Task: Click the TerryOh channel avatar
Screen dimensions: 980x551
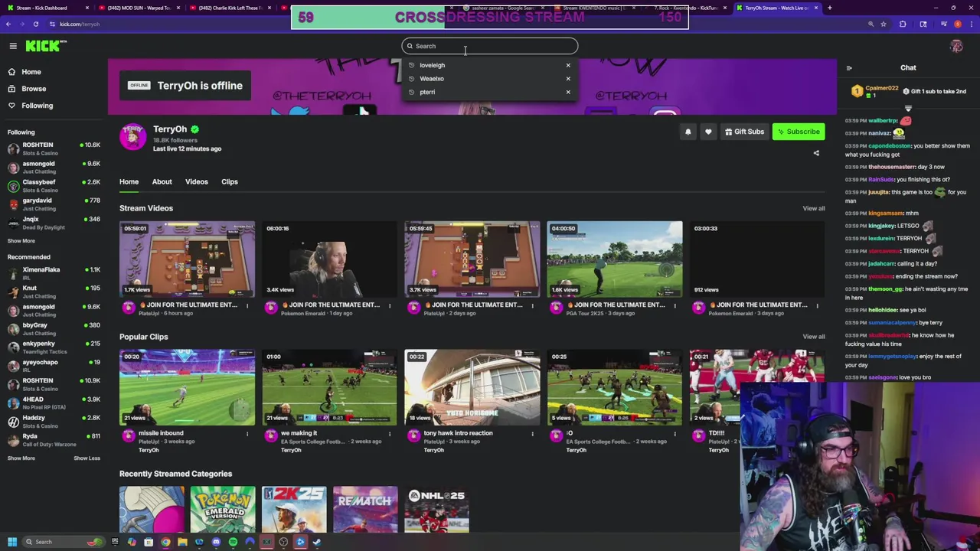Action: [x=132, y=137]
